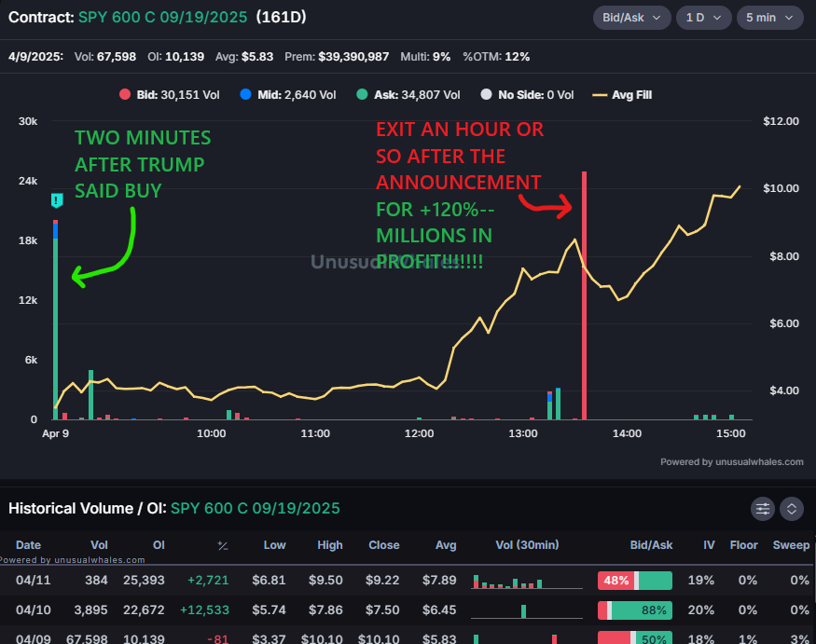Click the red Bid legend dot
The height and width of the screenshot is (644, 816).
point(124,94)
